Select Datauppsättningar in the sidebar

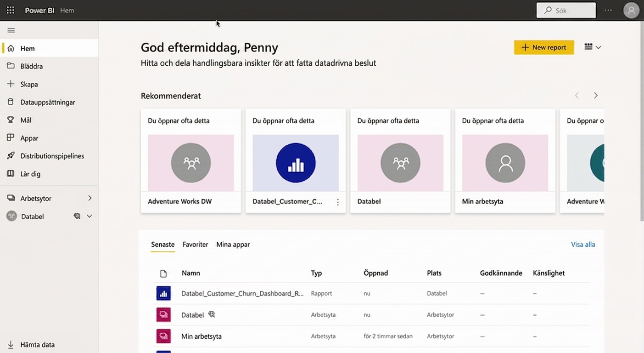click(x=48, y=102)
